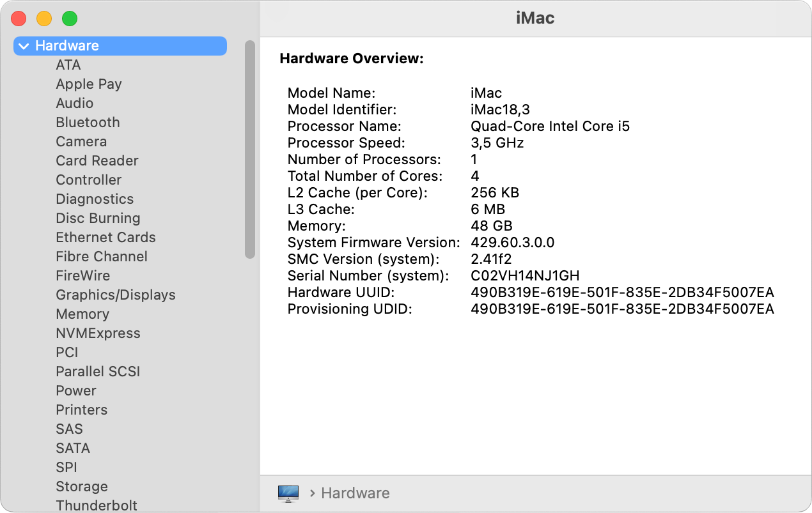Click L3 cache value 6 MB
This screenshot has width=812, height=513.
(x=488, y=210)
